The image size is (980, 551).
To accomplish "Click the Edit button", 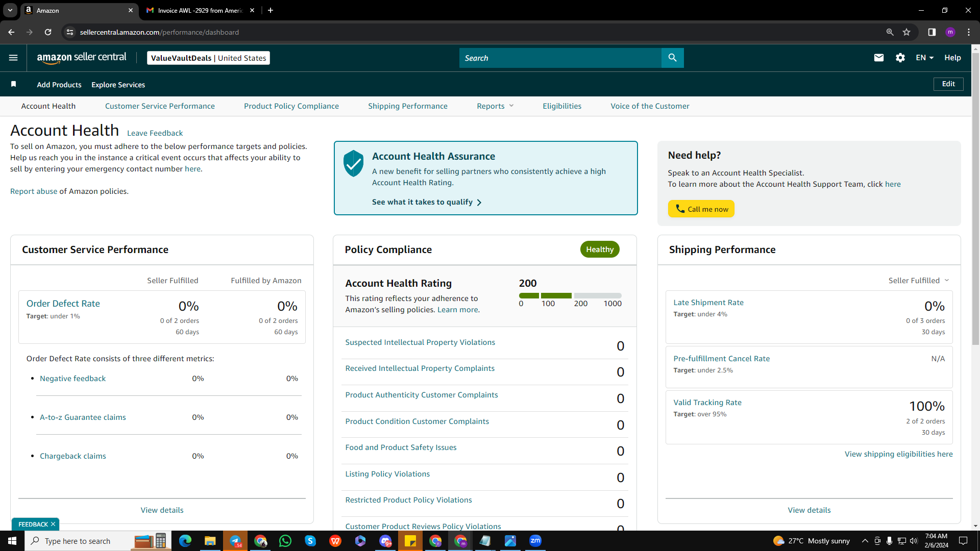I will tap(948, 84).
